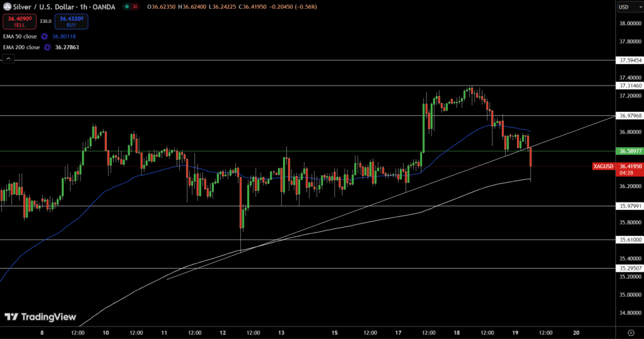644x339 pixels.
Task: Select the EMA 200 close indicator label
Action: point(21,47)
